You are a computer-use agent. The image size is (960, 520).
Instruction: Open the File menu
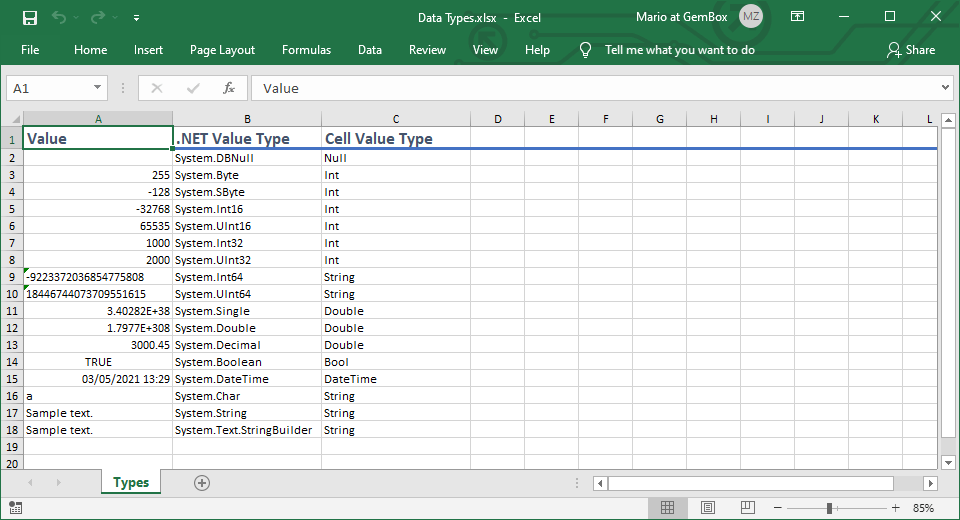pyautogui.click(x=30, y=50)
